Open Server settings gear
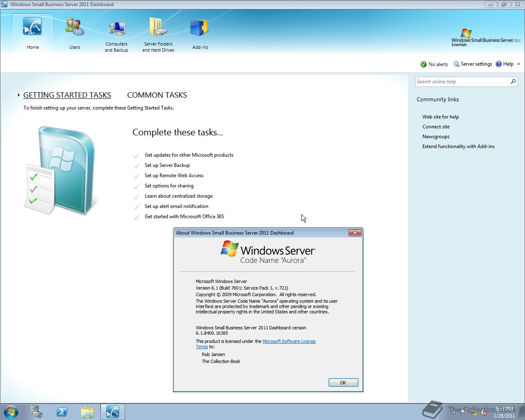 tap(457, 64)
